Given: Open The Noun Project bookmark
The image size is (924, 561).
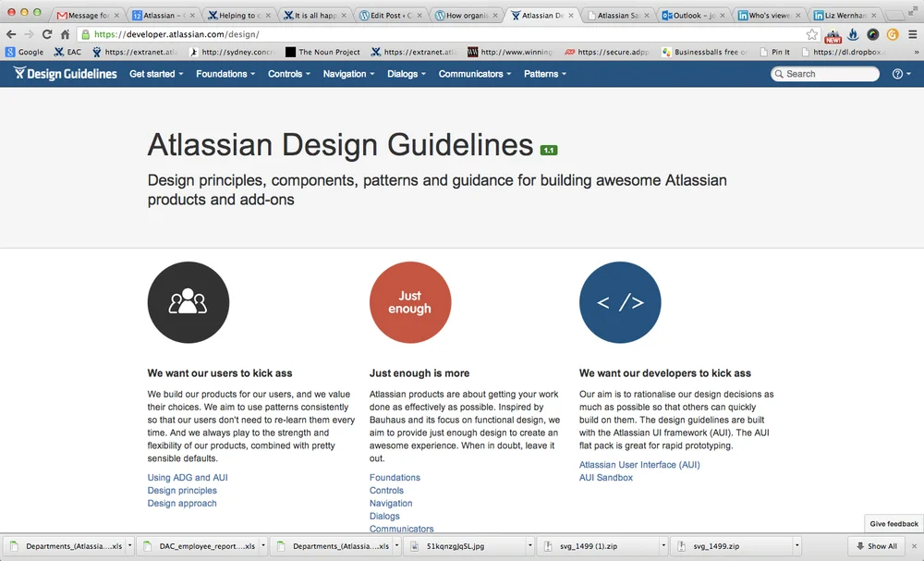Looking at the screenshot, I should [x=322, y=52].
